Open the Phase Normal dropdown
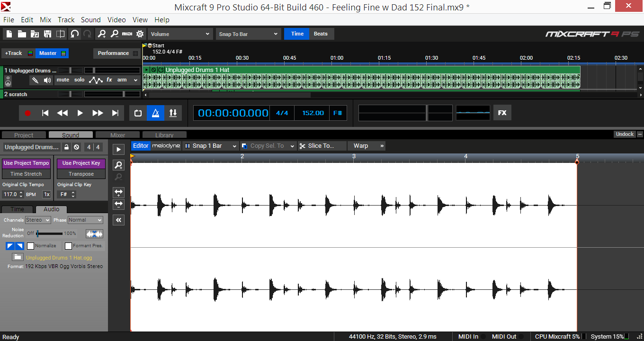644x341 pixels. [85, 220]
